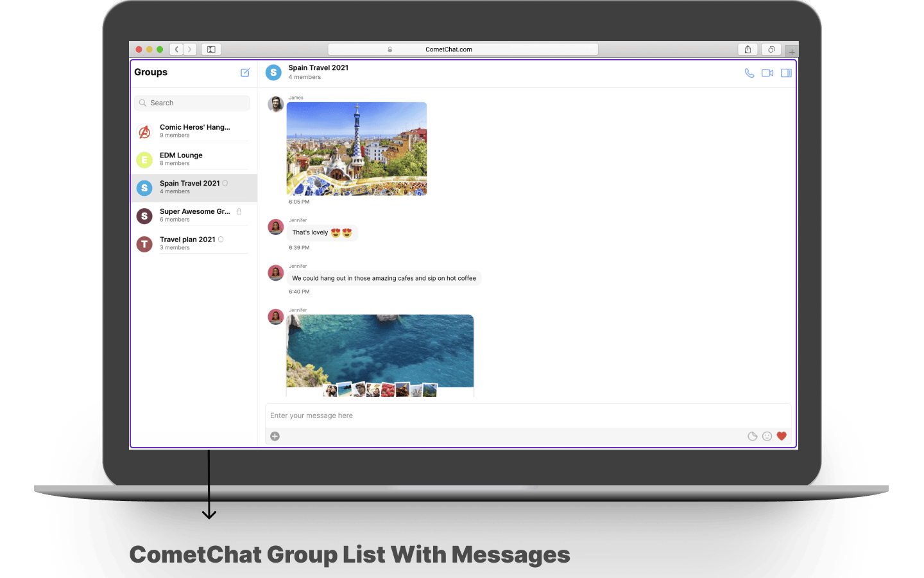
Task: Click the Spain Travel 2021 header title
Action: click(318, 67)
